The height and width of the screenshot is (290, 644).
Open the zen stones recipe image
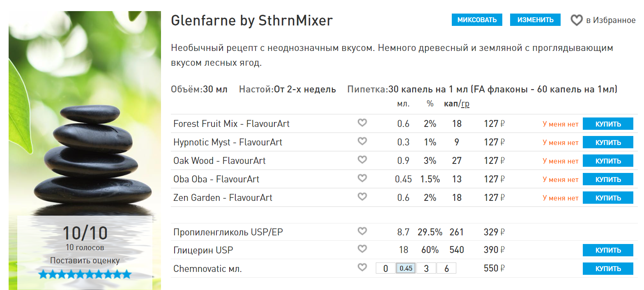pos(85,150)
